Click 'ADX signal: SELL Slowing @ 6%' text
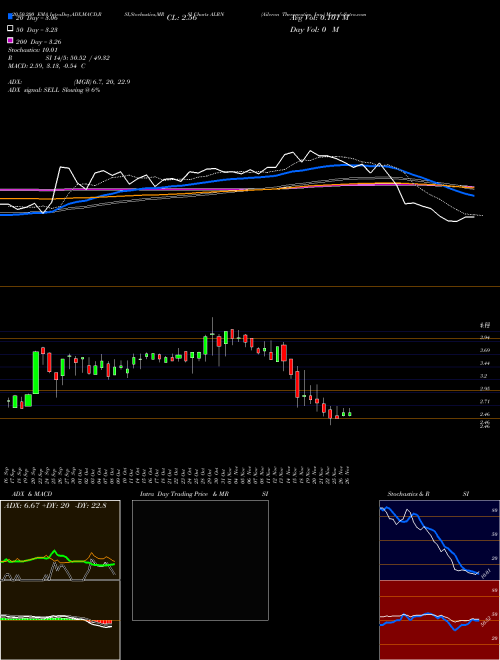This screenshot has width=500, height=660. (x=54, y=90)
